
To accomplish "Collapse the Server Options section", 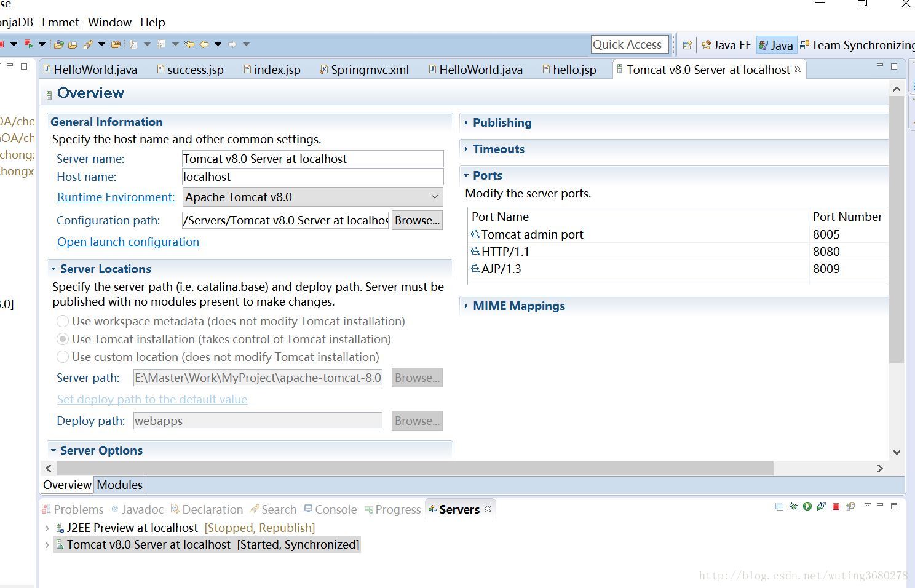I will pyautogui.click(x=53, y=450).
